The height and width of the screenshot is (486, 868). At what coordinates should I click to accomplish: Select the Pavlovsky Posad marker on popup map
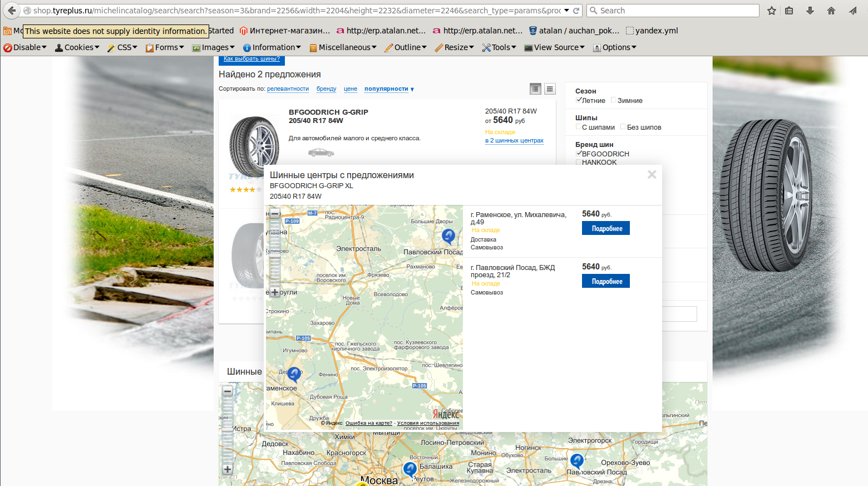(448, 237)
